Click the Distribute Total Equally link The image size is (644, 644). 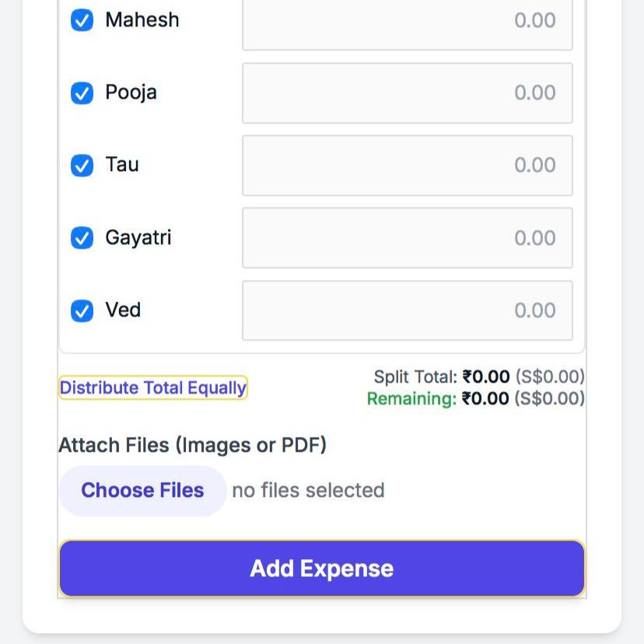point(152,387)
